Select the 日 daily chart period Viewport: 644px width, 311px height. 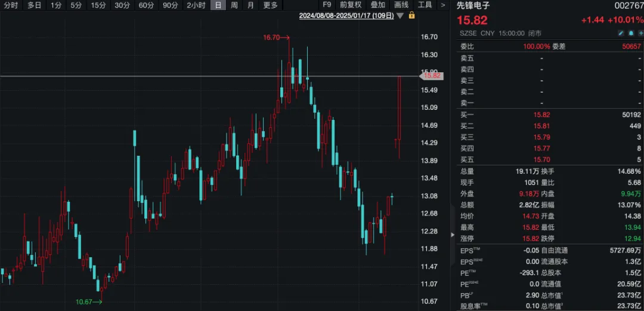tap(218, 5)
